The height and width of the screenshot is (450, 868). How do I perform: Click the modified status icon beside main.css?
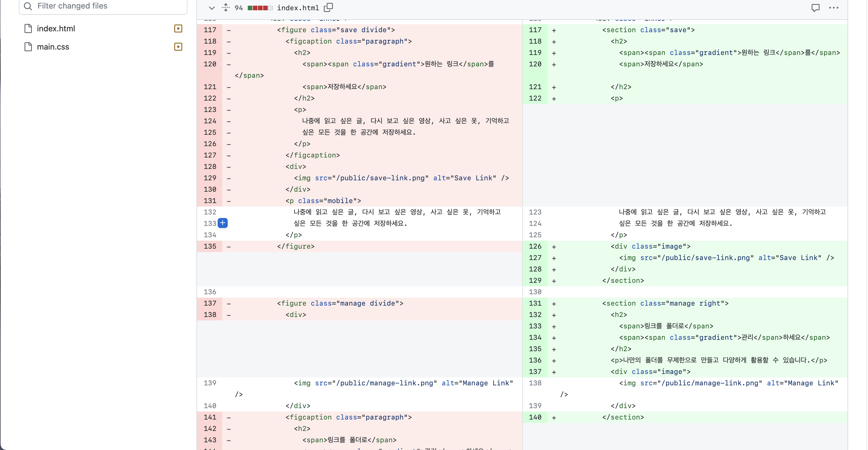tap(178, 47)
